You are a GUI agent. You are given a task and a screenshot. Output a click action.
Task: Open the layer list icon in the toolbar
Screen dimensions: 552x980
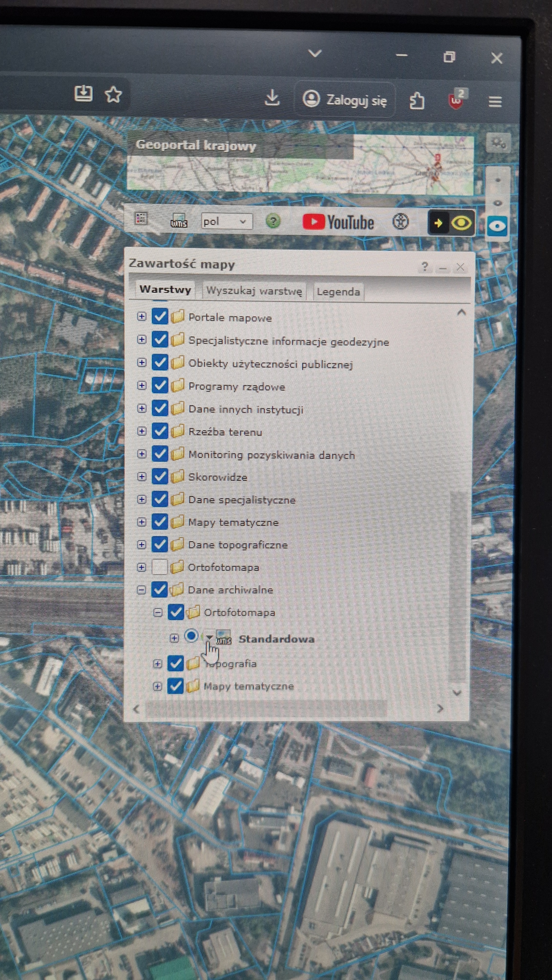(x=141, y=219)
